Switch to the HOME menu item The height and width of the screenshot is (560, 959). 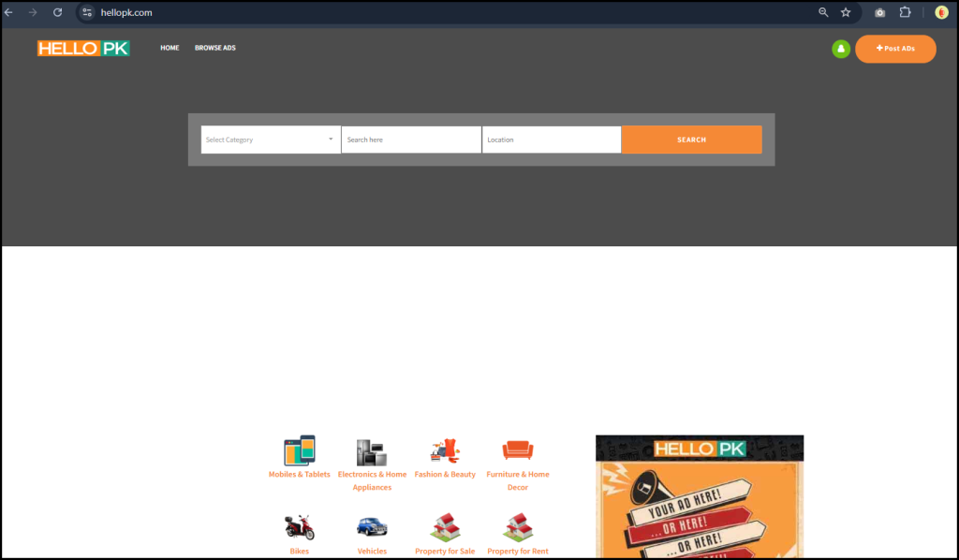pyautogui.click(x=170, y=48)
